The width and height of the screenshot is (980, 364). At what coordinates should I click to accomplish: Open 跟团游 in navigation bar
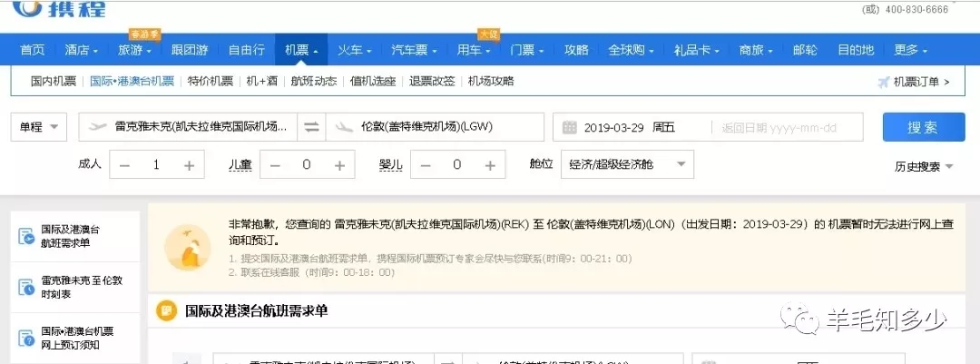(190, 50)
